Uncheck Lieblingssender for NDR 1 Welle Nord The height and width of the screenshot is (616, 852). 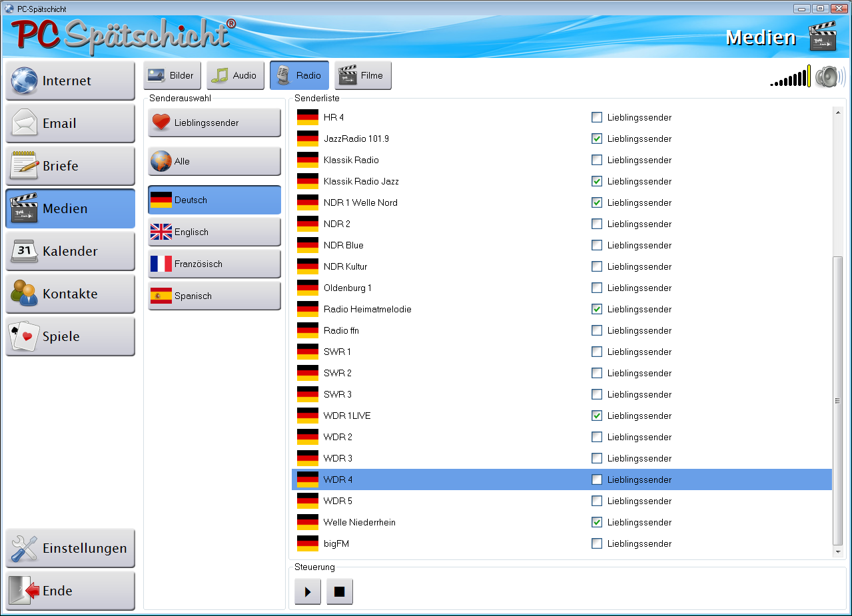(x=597, y=202)
